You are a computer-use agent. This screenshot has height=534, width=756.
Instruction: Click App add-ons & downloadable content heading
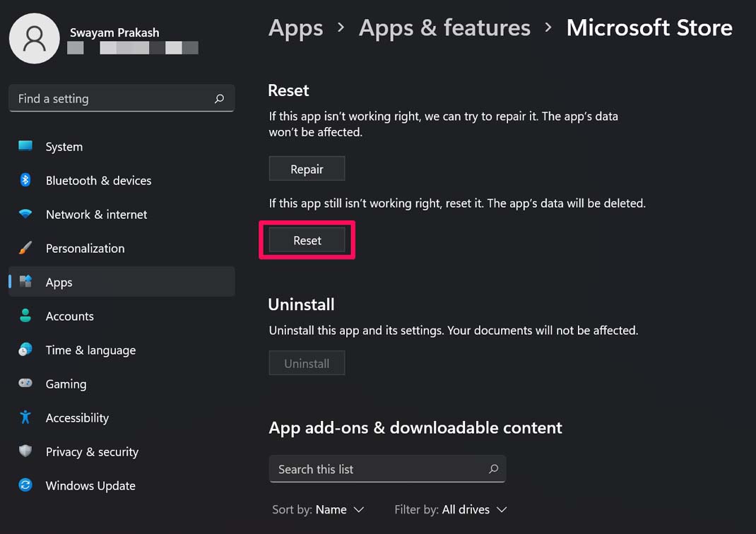tap(415, 427)
